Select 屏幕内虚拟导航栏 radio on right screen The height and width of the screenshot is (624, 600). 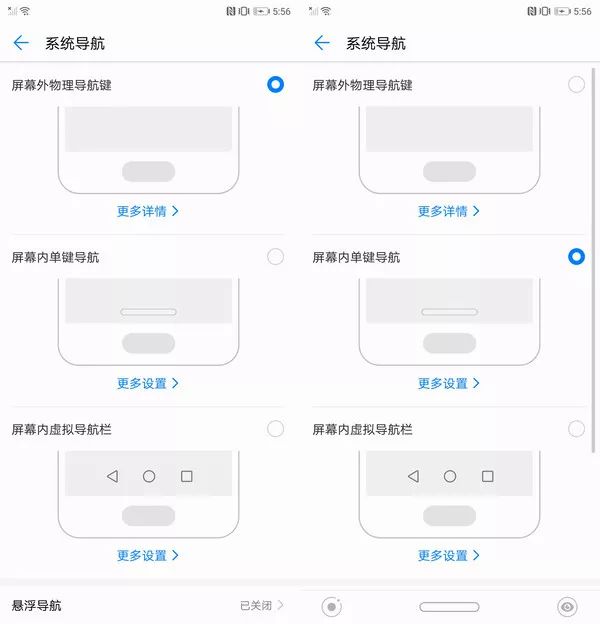[x=576, y=429]
